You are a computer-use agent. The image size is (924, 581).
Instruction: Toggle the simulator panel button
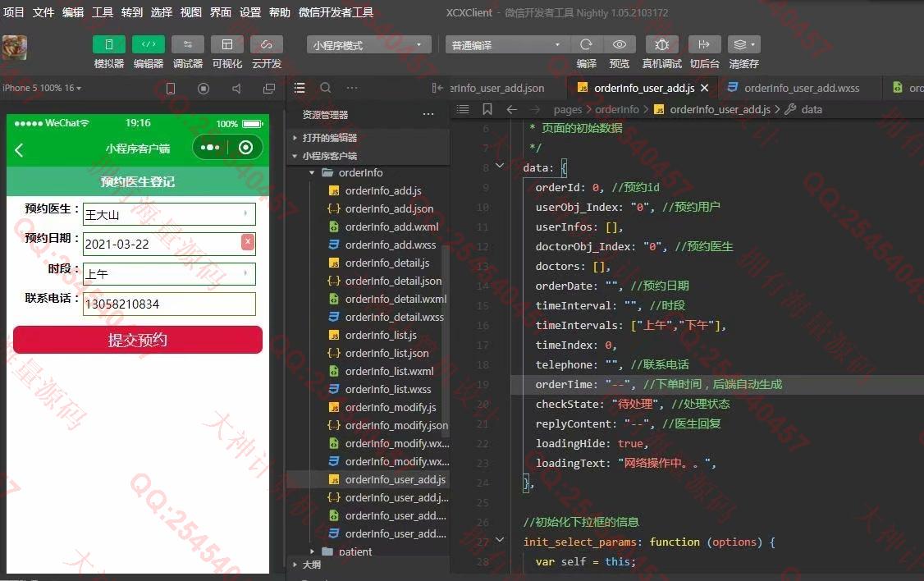pos(109,45)
